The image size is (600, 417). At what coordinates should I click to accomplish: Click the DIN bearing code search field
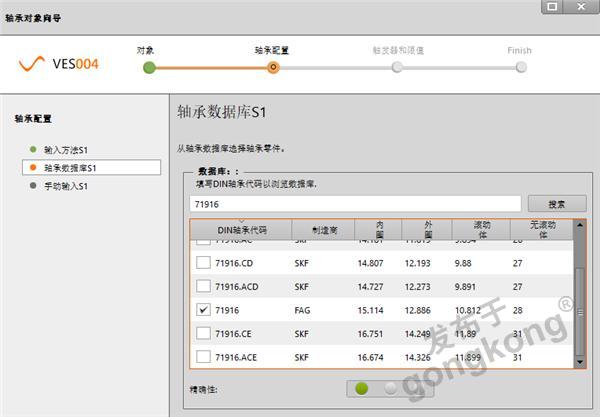click(x=355, y=204)
